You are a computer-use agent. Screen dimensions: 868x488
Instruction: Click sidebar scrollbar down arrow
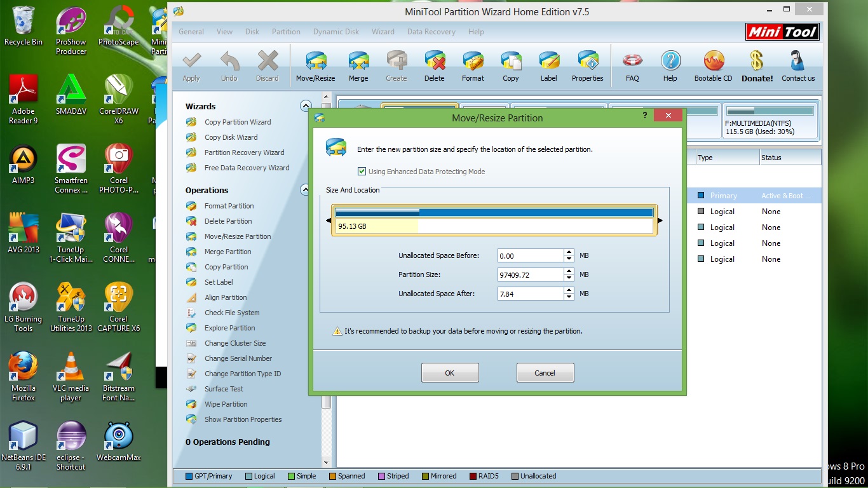coord(327,463)
